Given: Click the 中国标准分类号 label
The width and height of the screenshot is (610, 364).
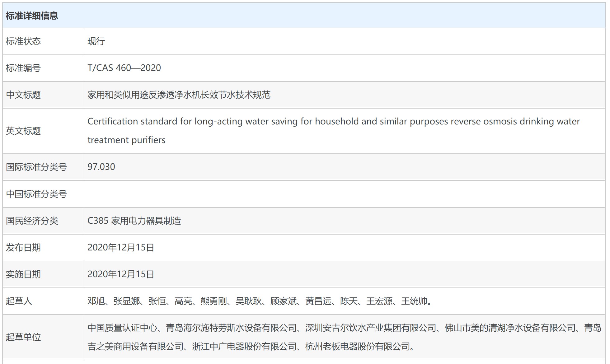Looking at the screenshot, I should tap(36, 194).
